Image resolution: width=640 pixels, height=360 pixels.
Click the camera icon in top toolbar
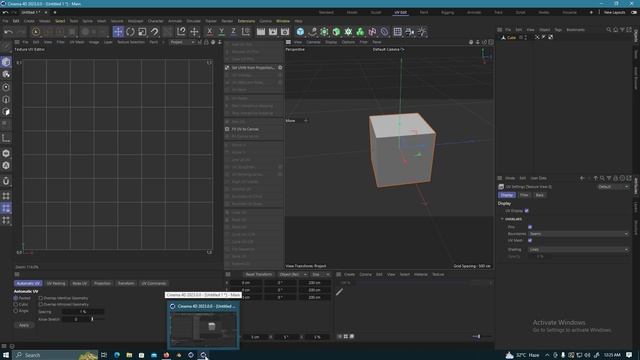pyautogui.click(x=409, y=31)
